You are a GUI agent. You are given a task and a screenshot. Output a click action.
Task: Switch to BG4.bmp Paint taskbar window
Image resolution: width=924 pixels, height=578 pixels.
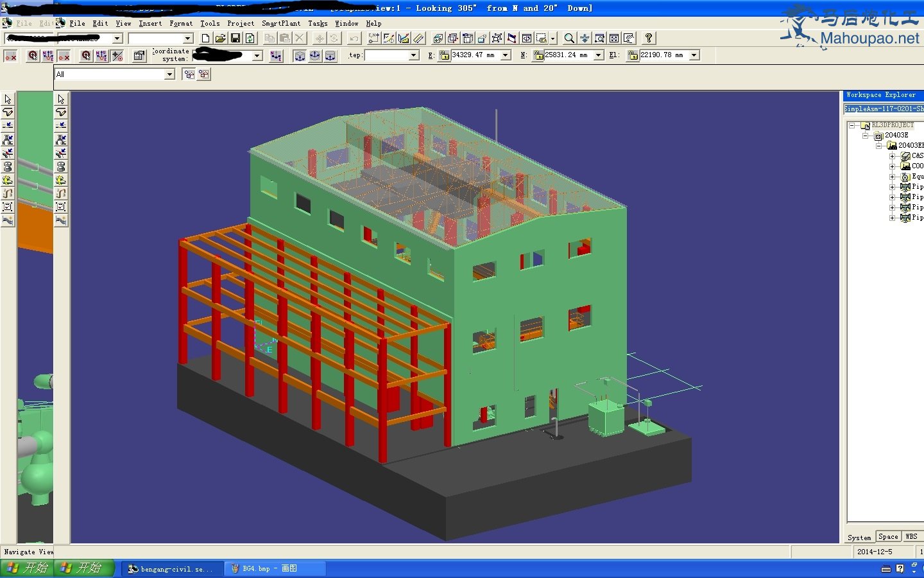tap(275, 569)
